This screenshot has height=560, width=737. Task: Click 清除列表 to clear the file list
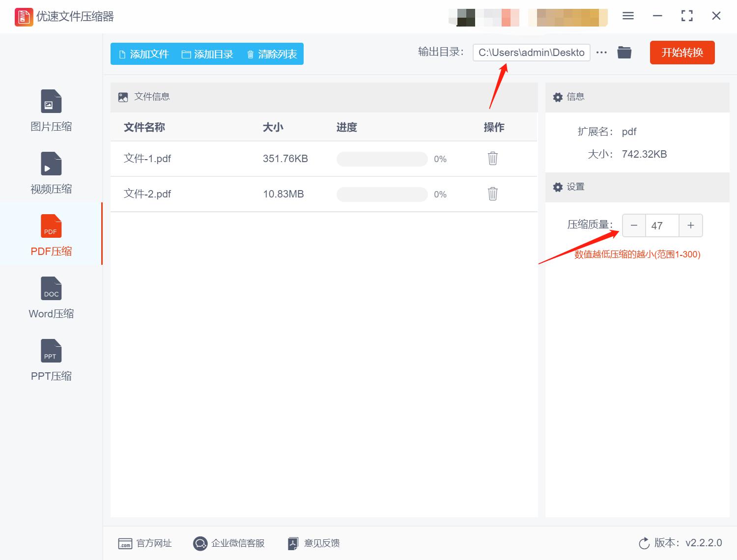pos(271,54)
